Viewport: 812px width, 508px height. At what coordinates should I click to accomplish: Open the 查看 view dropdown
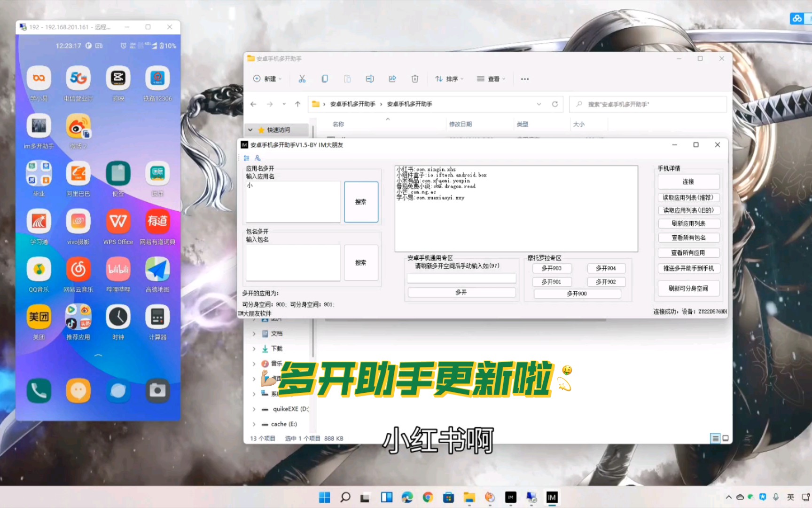pos(491,79)
